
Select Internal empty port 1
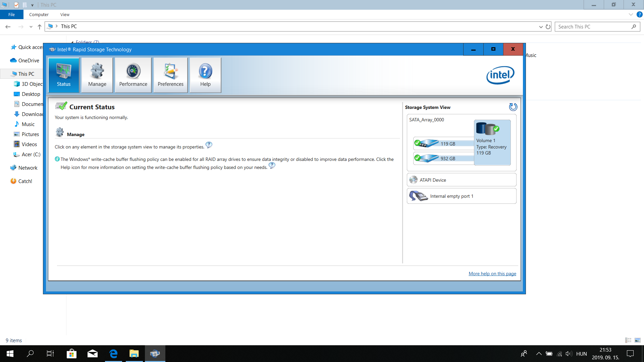coord(462,196)
